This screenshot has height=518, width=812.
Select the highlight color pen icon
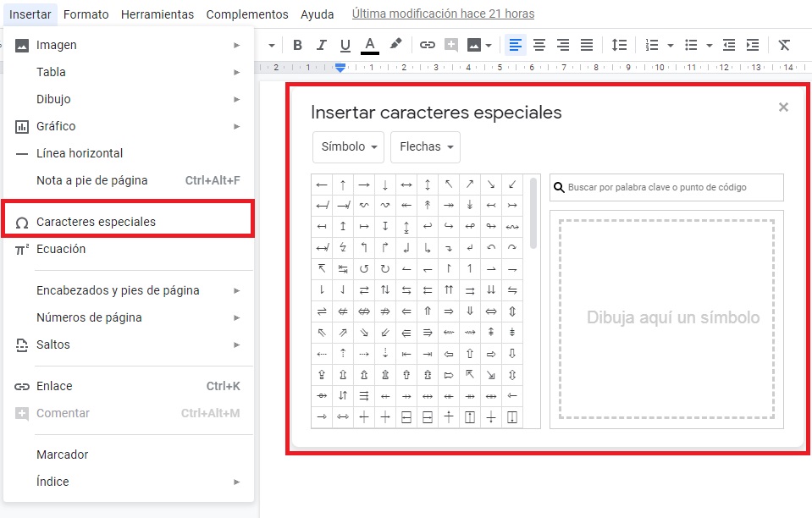(x=395, y=45)
